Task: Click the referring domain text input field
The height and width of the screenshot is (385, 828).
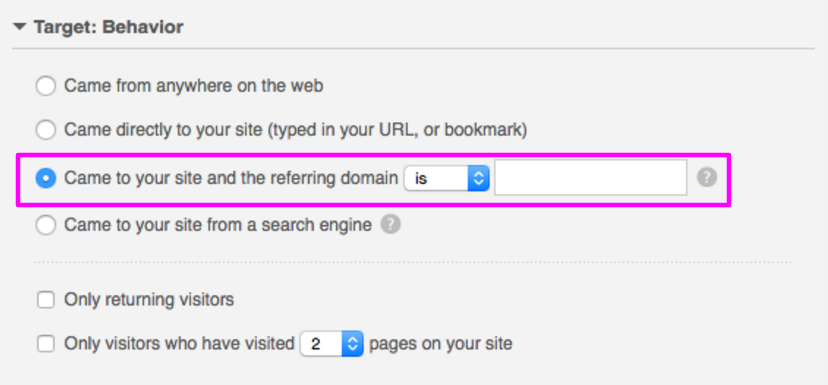Action: (x=590, y=178)
